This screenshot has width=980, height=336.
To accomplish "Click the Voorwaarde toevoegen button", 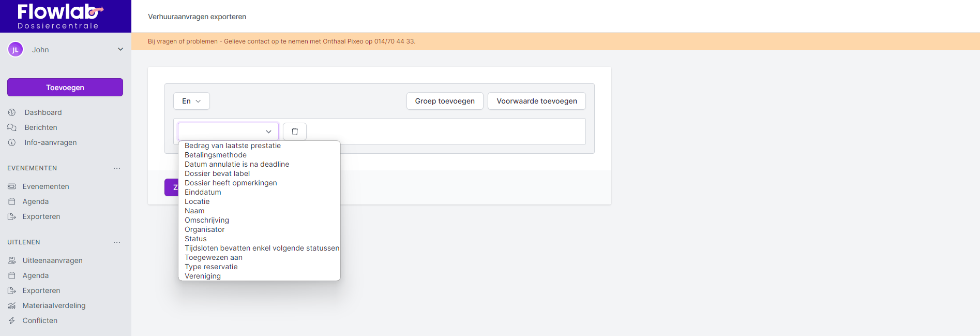I will point(536,101).
